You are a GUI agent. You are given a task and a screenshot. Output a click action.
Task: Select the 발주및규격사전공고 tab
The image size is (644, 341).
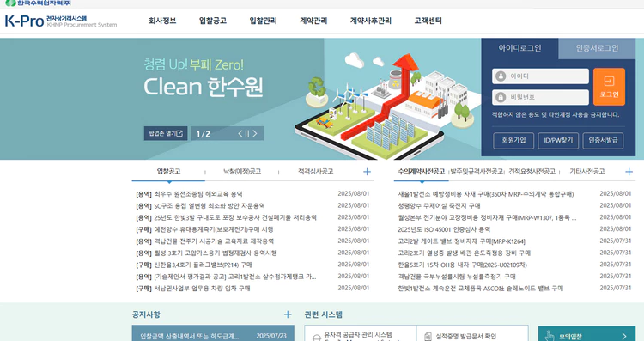[x=477, y=171]
